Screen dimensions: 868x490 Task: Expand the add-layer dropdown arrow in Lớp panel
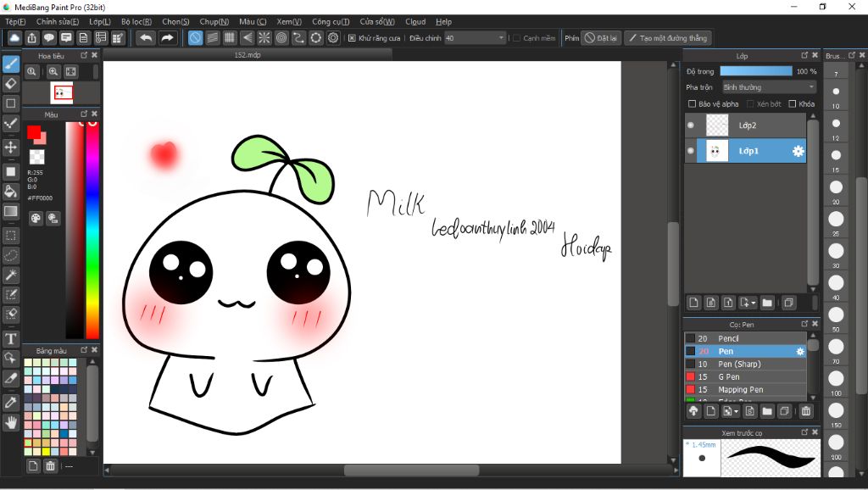click(x=754, y=303)
